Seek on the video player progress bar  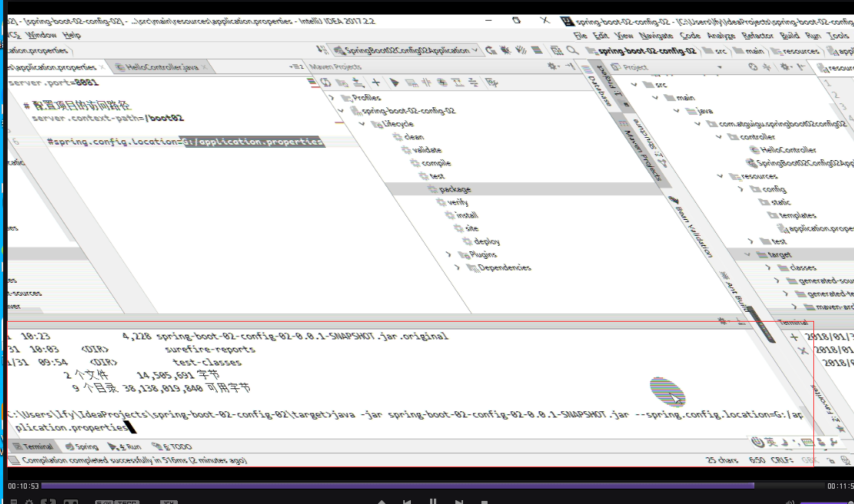click(433, 486)
